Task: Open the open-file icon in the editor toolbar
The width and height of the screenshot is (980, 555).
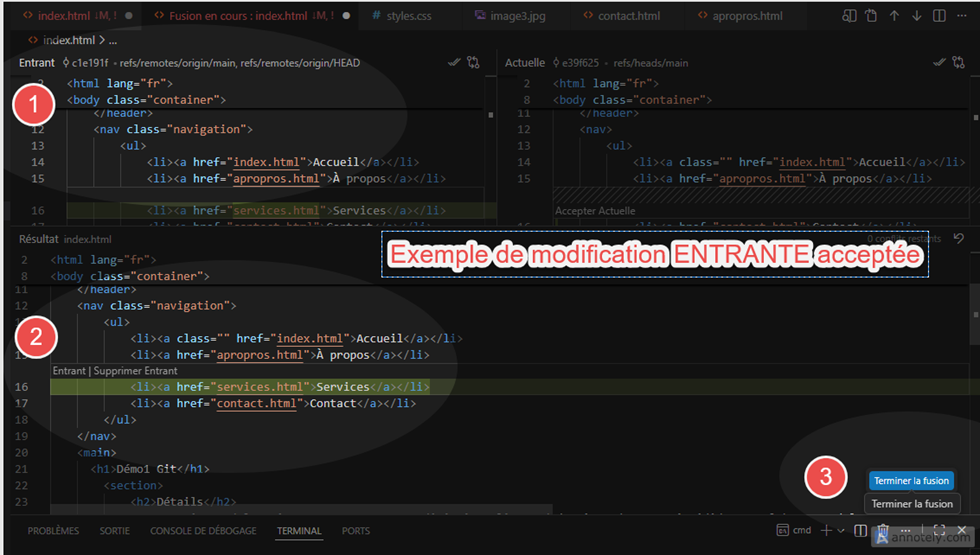Action: click(x=871, y=16)
